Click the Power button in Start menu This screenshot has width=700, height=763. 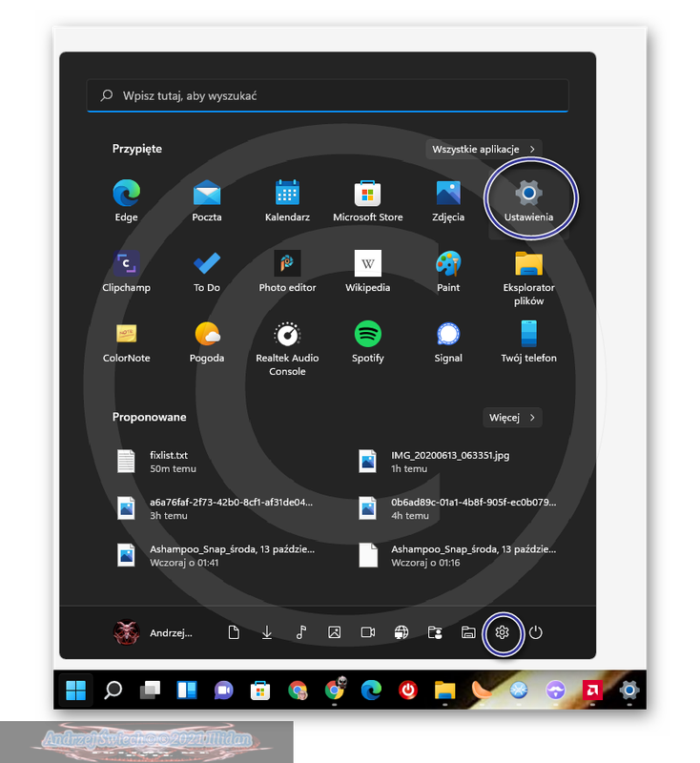[x=536, y=632]
